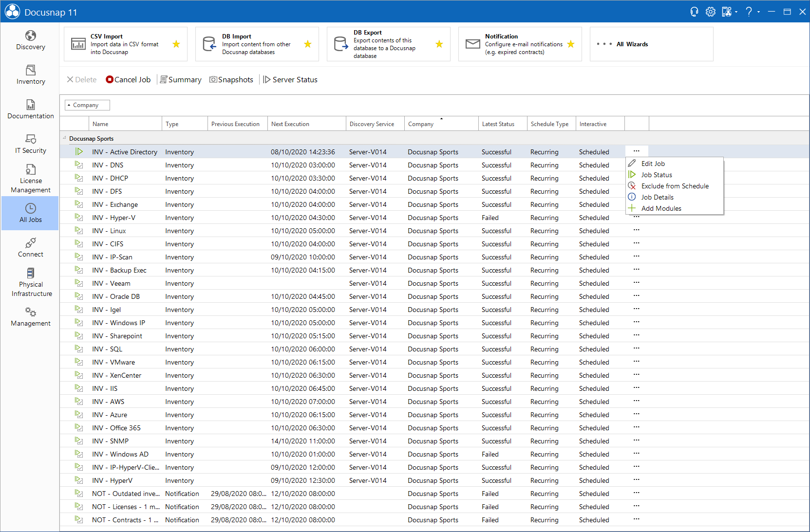Select the INV - DHCP job row
810x532 pixels.
pyautogui.click(x=434, y=178)
